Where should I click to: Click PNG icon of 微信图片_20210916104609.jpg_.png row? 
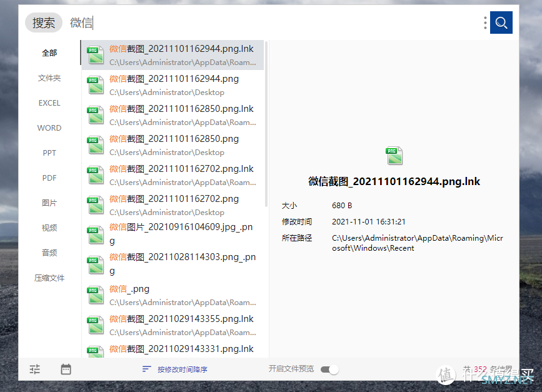point(95,235)
